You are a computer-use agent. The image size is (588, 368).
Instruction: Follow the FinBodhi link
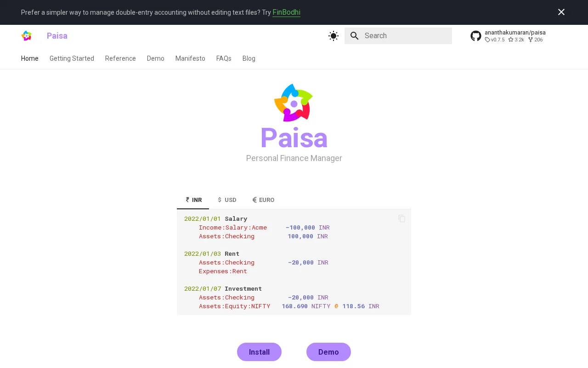point(286,12)
